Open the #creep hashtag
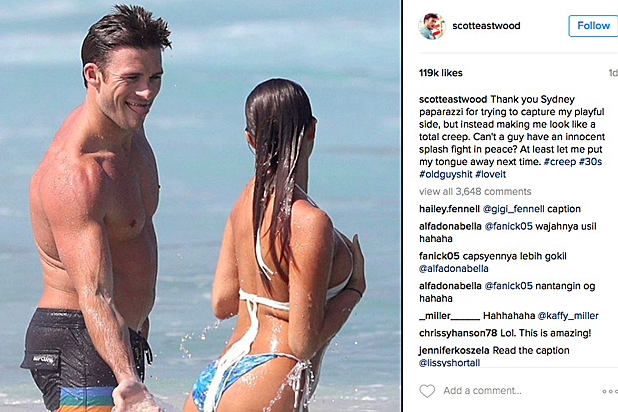The height and width of the screenshot is (412, 618). click(560, 162)
